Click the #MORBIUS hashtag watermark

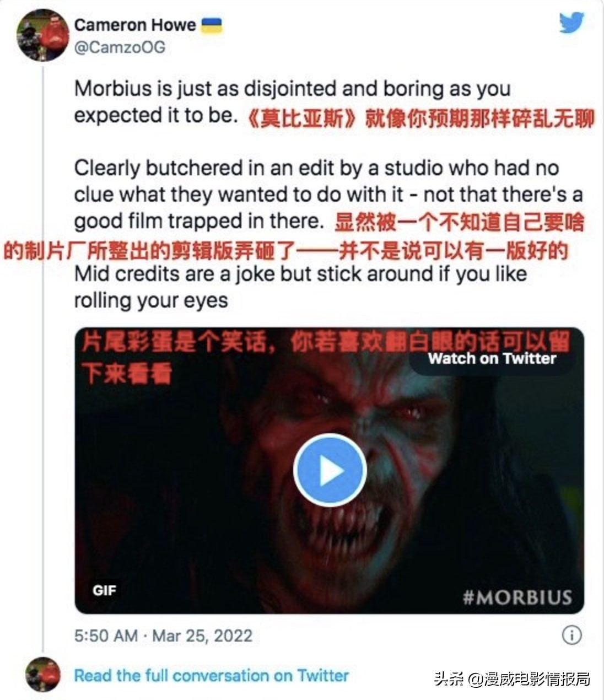point(517,597)
